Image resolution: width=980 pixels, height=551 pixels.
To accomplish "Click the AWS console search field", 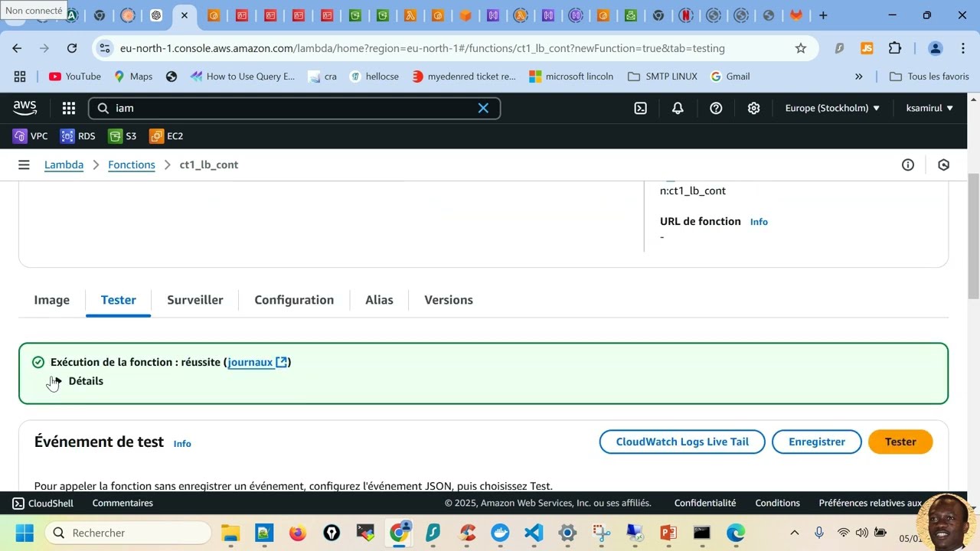I will [294, 108].
